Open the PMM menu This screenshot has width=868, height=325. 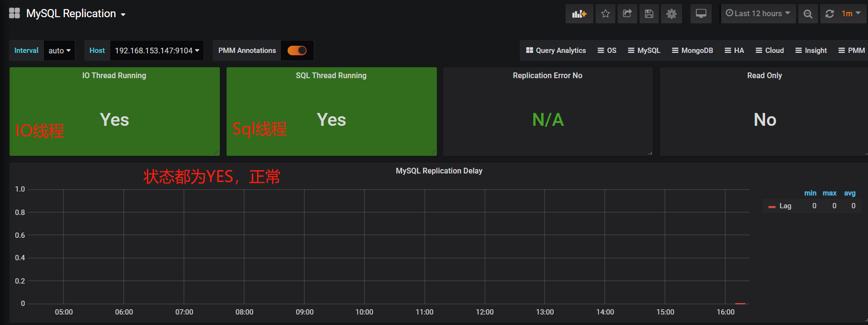point(852,51)
